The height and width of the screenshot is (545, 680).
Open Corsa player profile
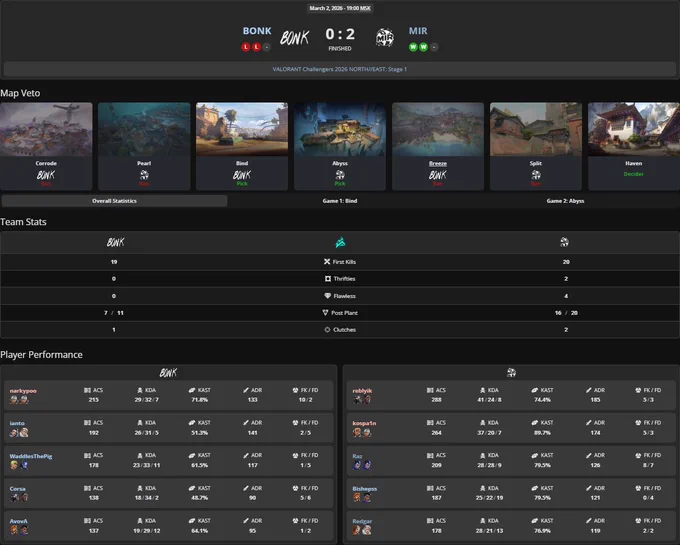click(17, 489)
